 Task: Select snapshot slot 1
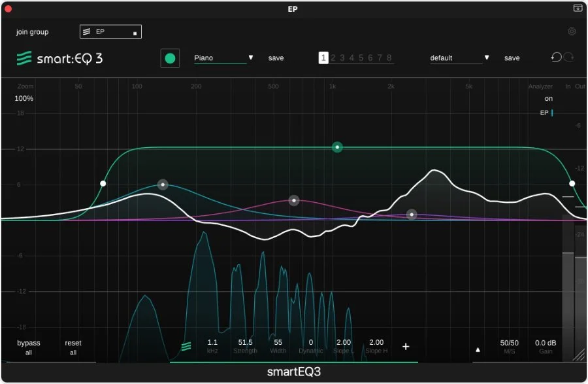tap(323, 58)
